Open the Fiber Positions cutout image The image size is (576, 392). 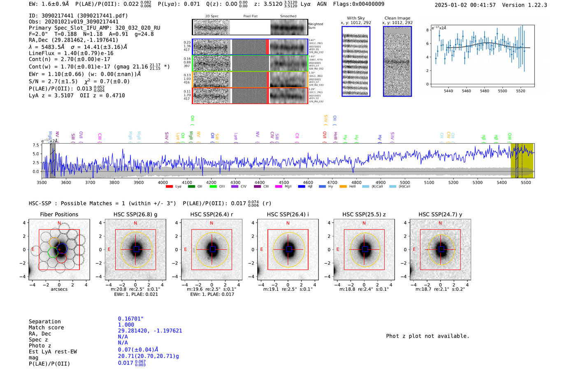59,250
